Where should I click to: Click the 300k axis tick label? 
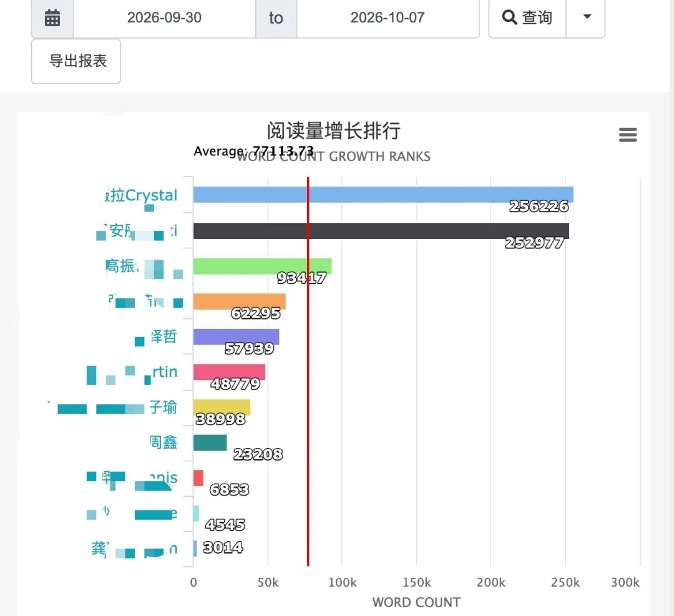pyautogui.click(x=625, y=582)
